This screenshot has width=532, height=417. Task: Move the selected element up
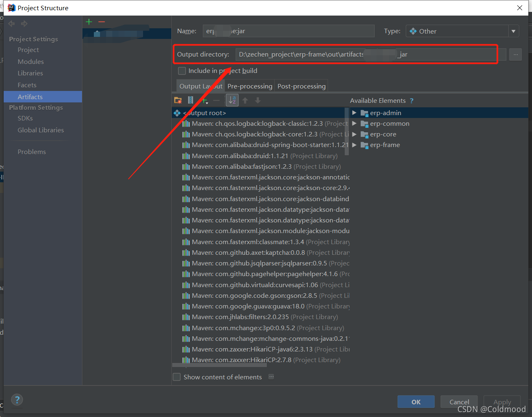tap(245, 100)
